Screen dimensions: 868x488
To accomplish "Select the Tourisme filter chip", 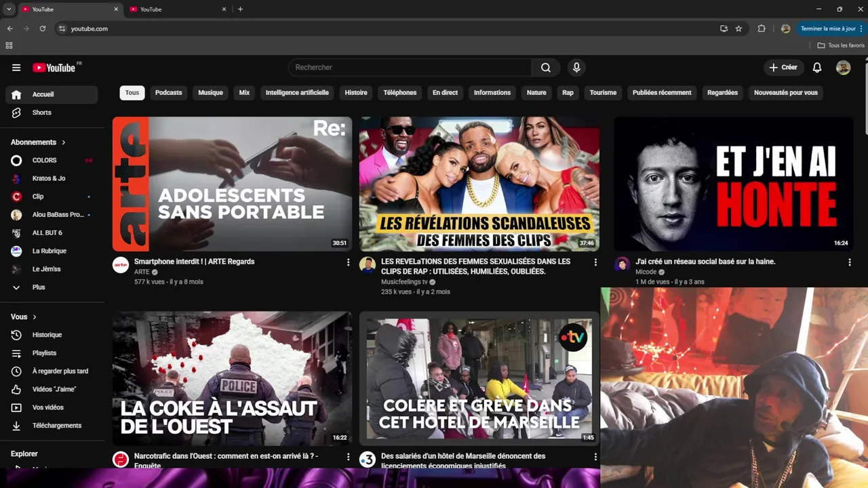I will [604, 93].
